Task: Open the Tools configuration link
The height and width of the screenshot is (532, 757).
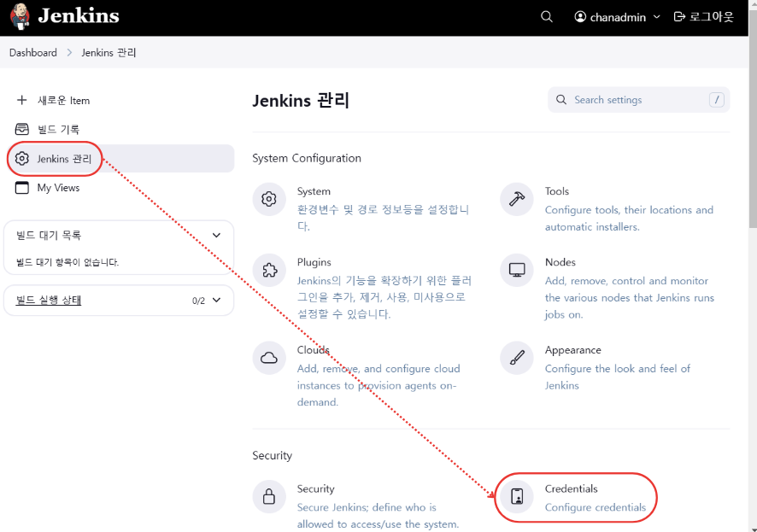Action: (x=557, y=191)
